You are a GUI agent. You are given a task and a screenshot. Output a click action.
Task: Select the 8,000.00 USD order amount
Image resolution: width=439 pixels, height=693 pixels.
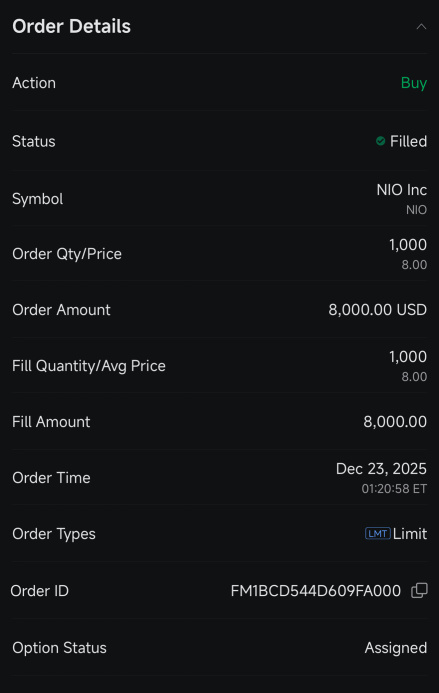click(x=378, y=309)
